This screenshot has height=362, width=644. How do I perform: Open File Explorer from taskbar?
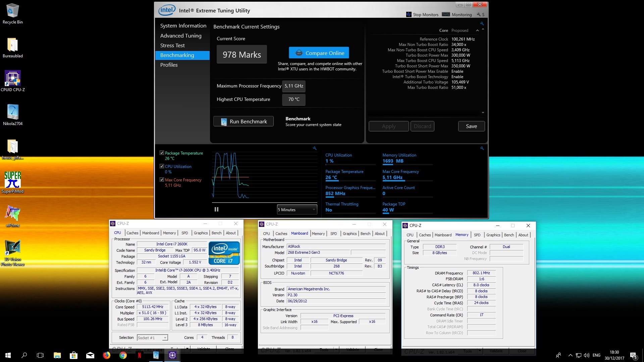pyautogui.click(x=57, y=355)
